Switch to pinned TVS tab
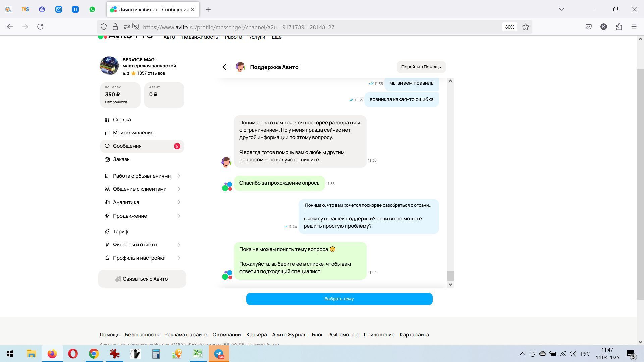The image size is (644, 362). pos(25,9)
